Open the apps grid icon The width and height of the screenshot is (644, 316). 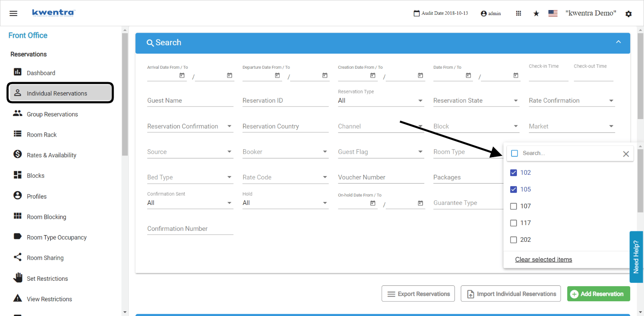click(519, 13)
